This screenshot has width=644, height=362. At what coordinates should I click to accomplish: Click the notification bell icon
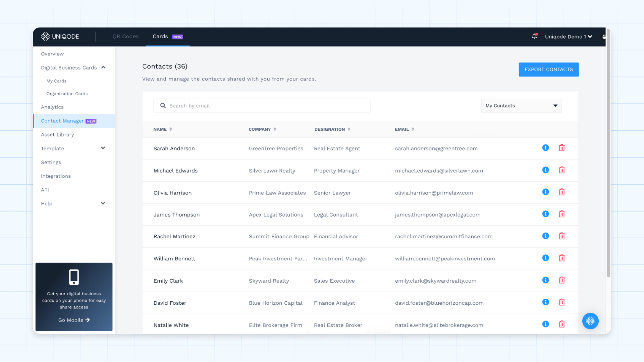(534, 36)
